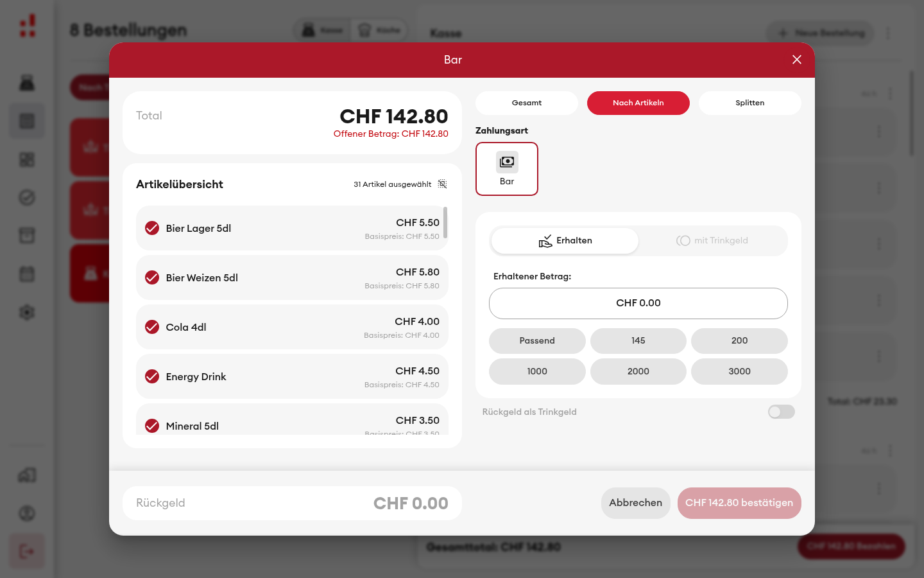Pick the 145 quick amount button
Viewport: 924px width, 578px height.
pos(638,341)
